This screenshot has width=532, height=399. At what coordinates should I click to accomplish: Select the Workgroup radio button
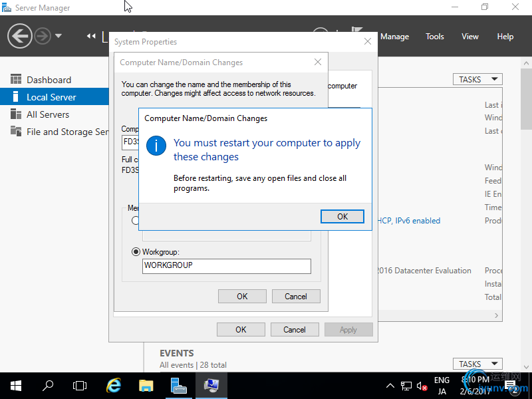coord(136,252)
